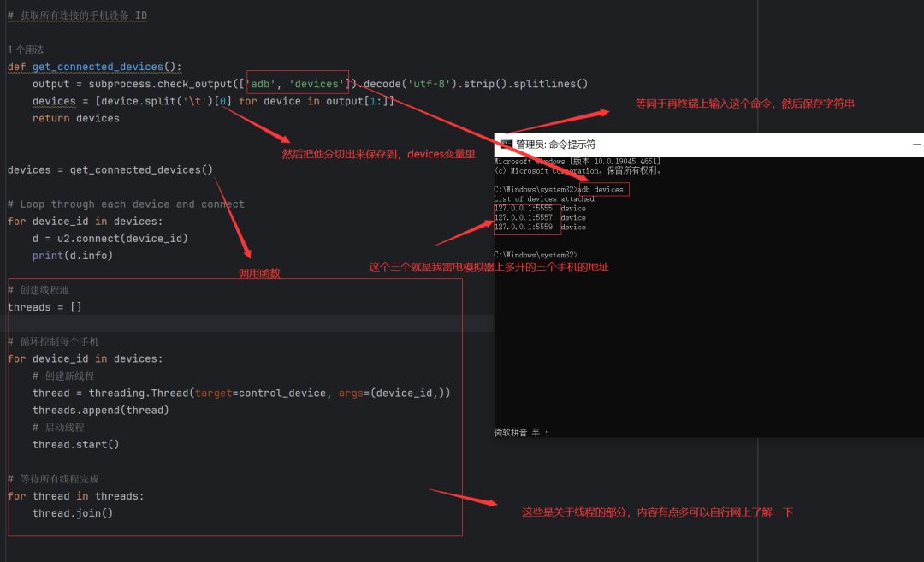Open the 1 个用法 usages hint
924x562 pixels.
(26, 50)
